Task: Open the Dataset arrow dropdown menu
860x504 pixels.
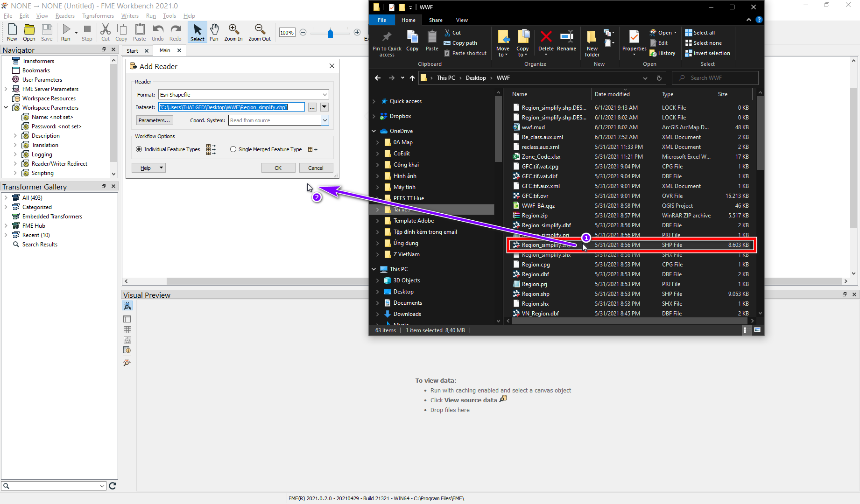Action: (324, 107)
